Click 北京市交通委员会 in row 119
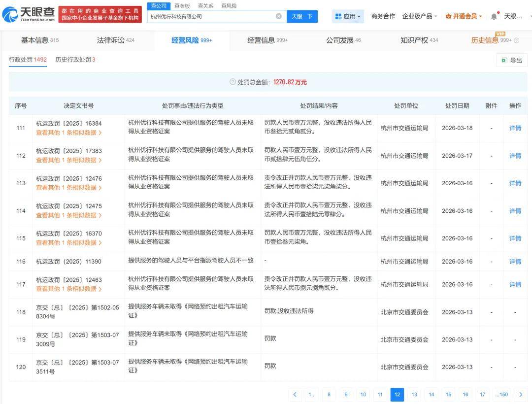The height and width of the screenshot is (404, 532). 404,339
